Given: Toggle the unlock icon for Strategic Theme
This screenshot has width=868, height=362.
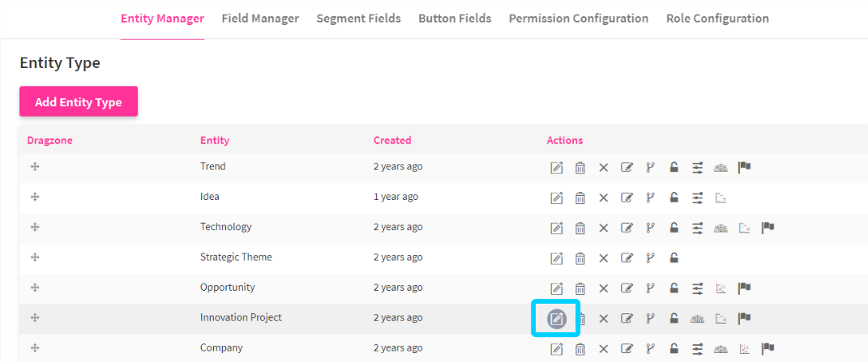Looking at the screenshot, I should (x=673, y=258).
